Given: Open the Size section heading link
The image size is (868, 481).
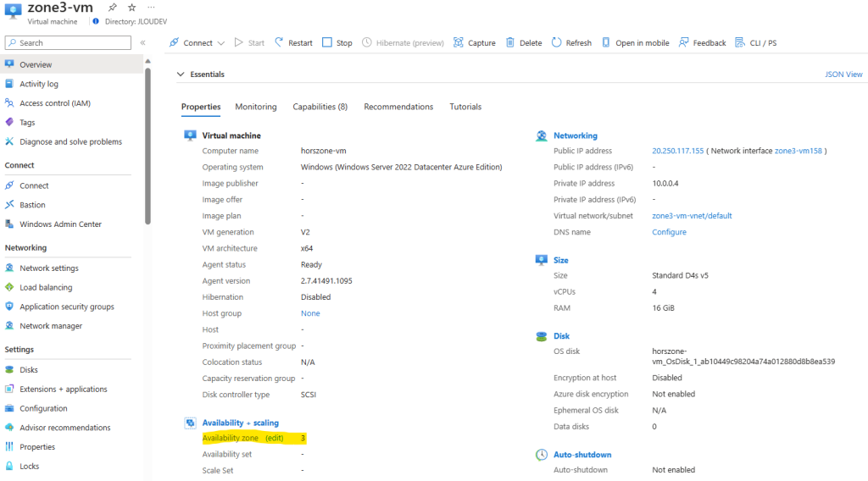Looking at the screenshot, I should (561, 260).
